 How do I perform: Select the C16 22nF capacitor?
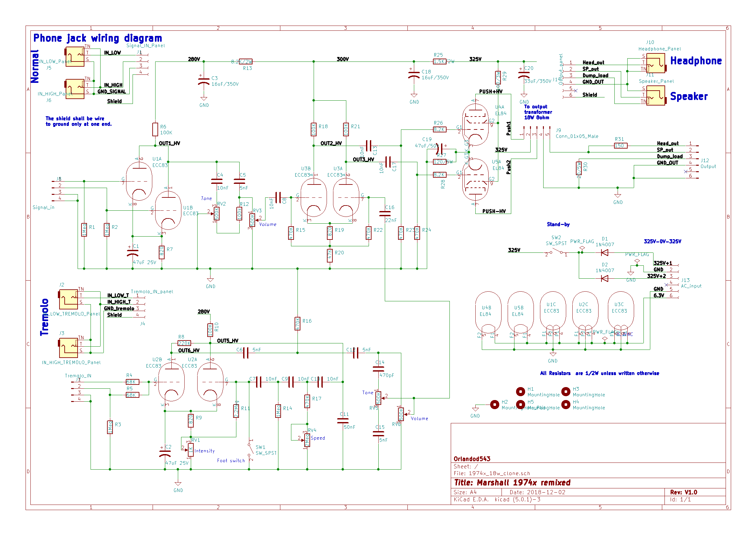tap(385, 214)
